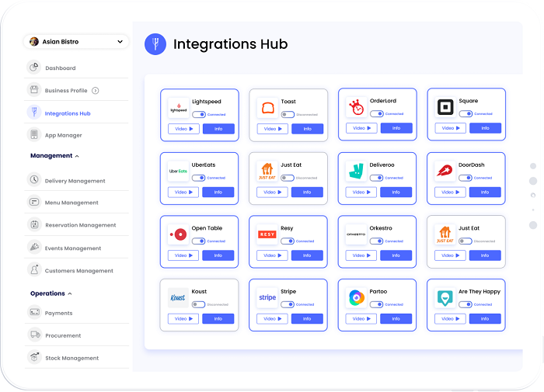Click the UberEats logo thumbnail
Screen dimensions: 544x392
coord(178,171)
